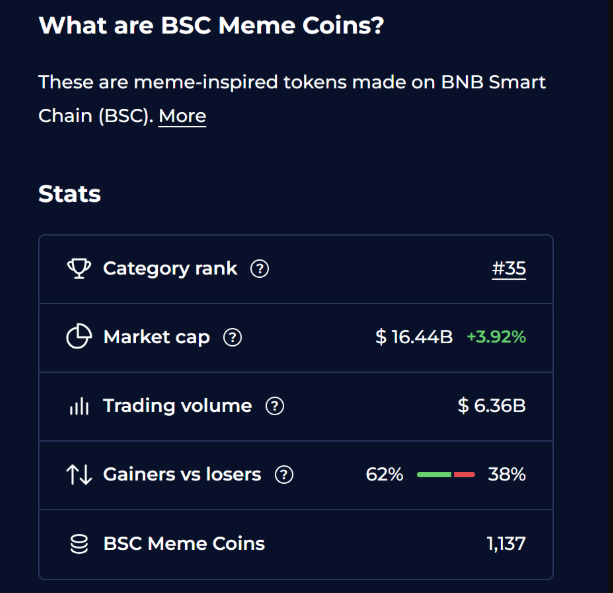
Task: Click the BSC Meme Coins stack icon
Action: (78, 544)
